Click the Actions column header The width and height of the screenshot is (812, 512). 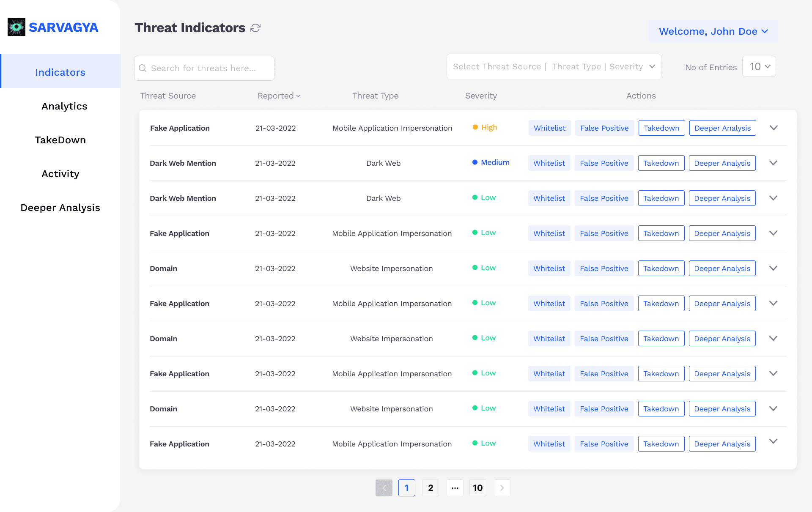(641, 96)
